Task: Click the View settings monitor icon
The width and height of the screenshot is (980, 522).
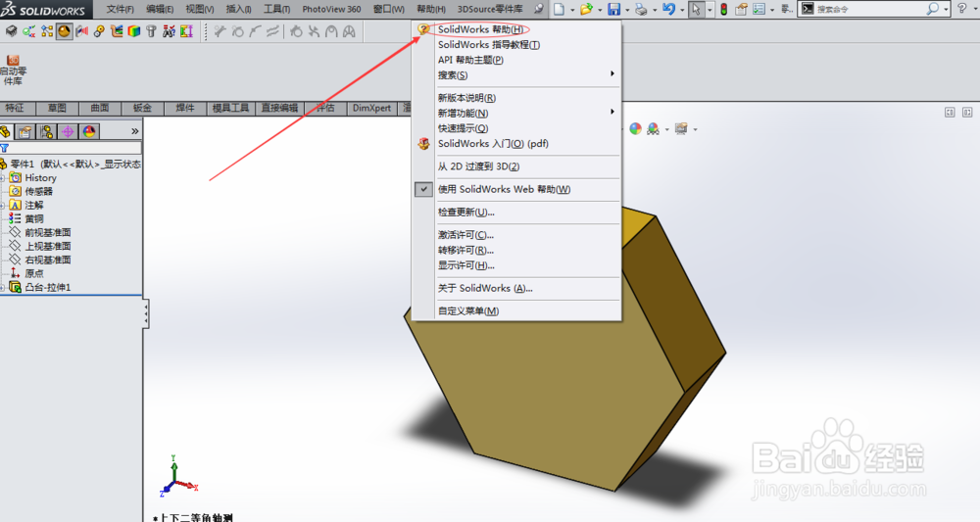Action: (681, 128)
